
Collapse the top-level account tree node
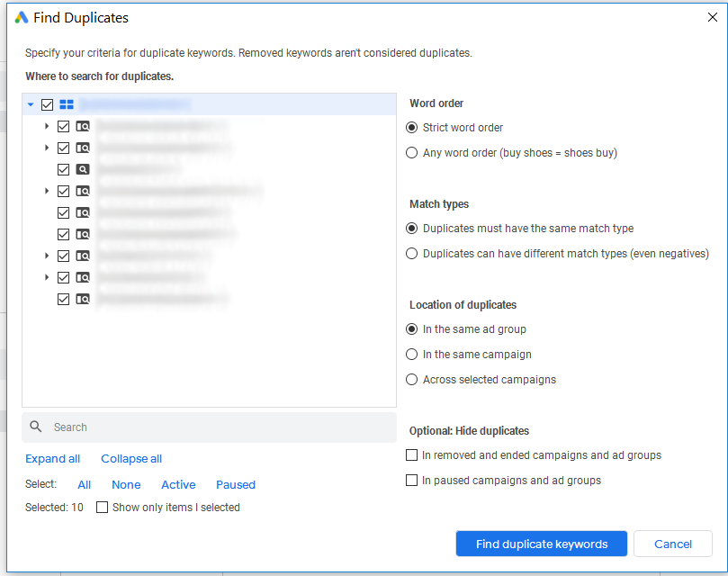pos(31,104)
